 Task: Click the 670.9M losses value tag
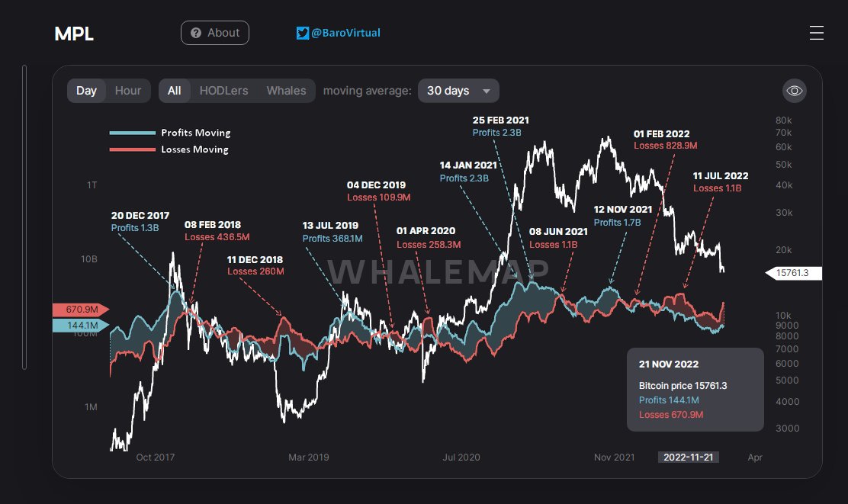79,310
